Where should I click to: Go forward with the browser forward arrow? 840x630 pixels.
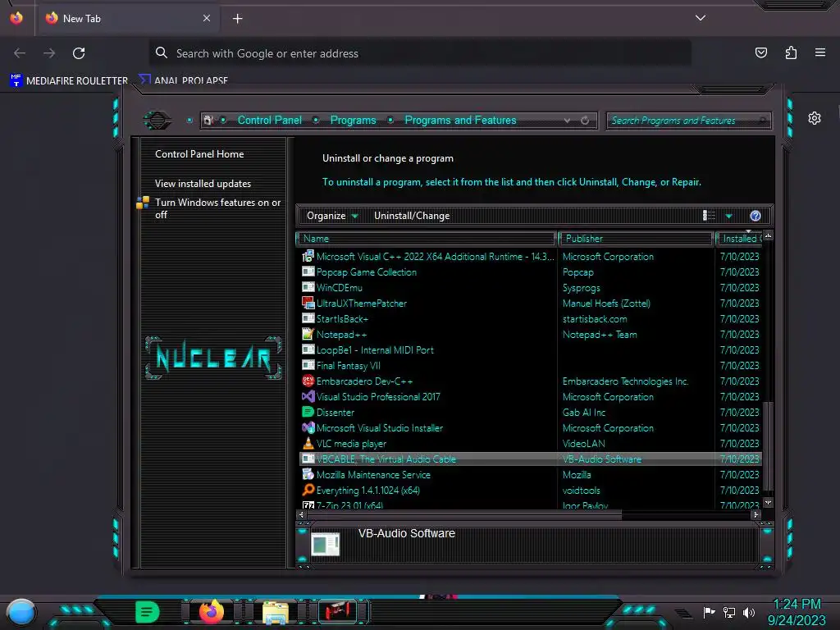pyautogui.click(x=49, y=53)
